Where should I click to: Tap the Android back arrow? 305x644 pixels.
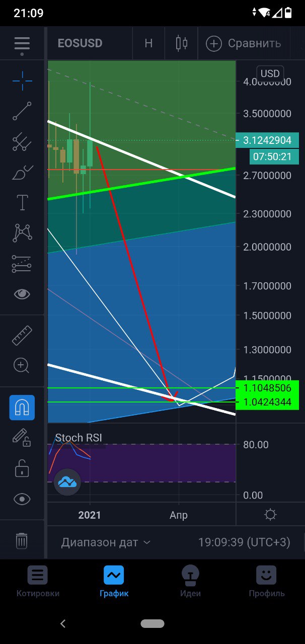tap(63, 624)
